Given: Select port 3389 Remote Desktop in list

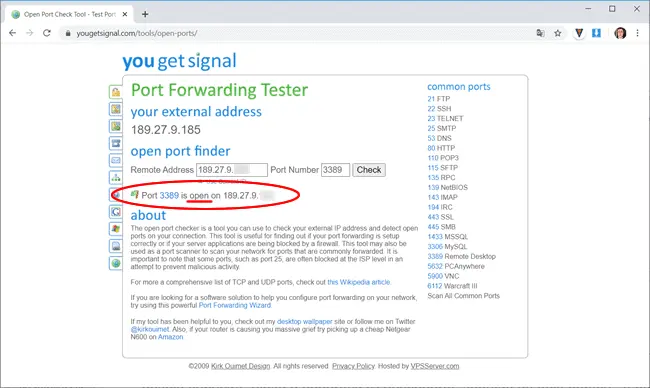Looking at the screenshot, I should [461, 256].
